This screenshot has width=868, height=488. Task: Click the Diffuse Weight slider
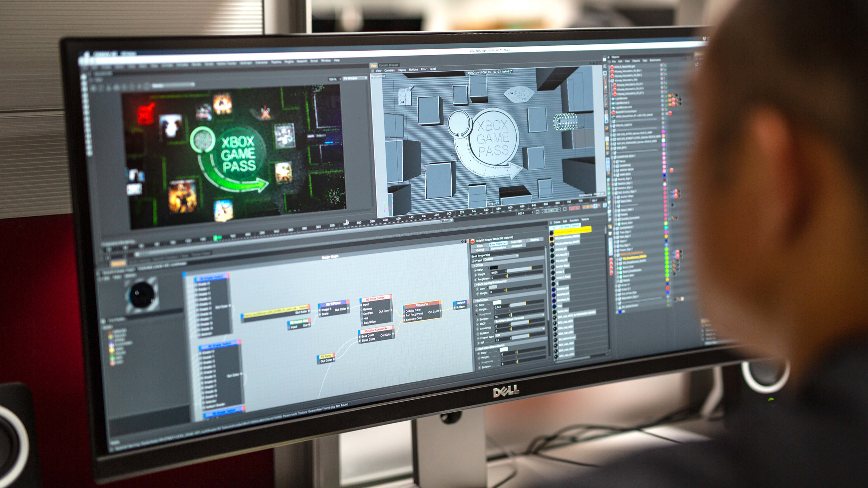click(524, 269)
